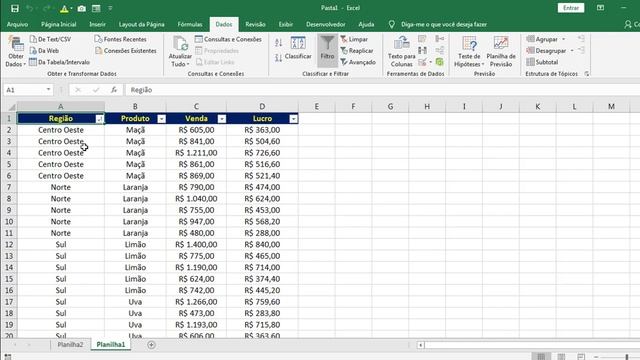Select column E header
Screen dimensions: 640x360
[317, 107]
